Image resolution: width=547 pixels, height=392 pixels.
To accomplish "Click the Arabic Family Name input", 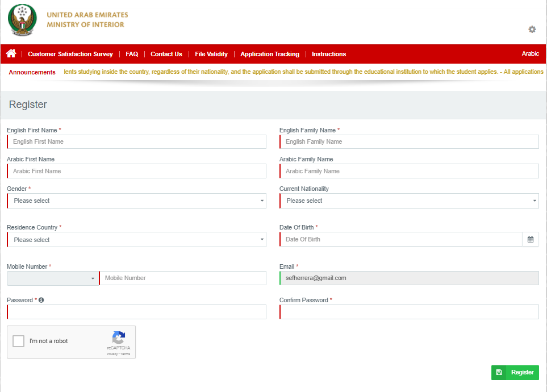I will (409, 171).
